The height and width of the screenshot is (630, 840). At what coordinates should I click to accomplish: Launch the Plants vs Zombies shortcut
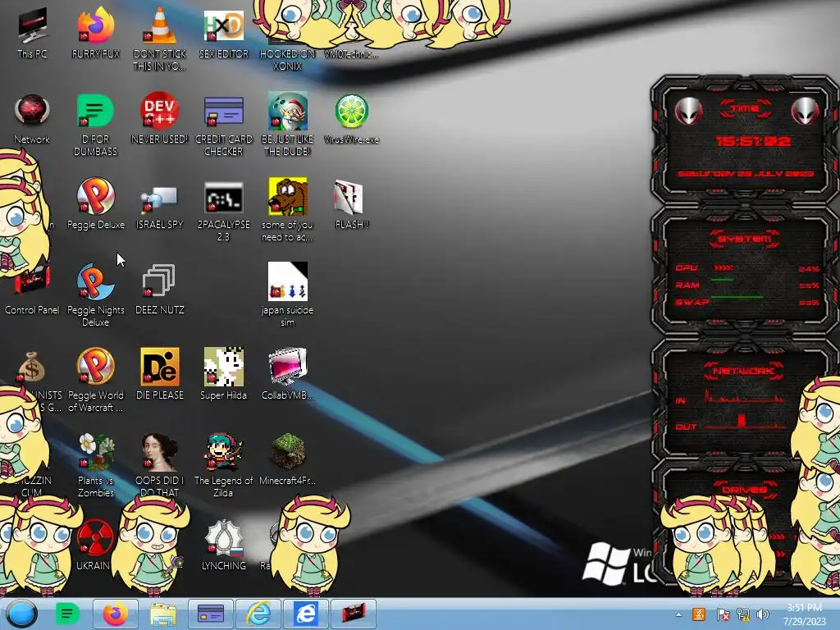click(96, 465)
